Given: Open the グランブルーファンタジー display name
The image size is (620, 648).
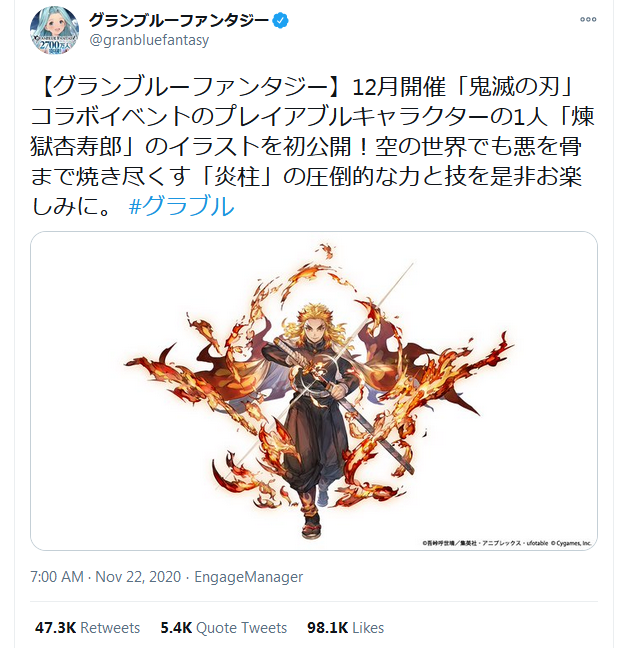Looking at the screenshot, I should [179, 20].
